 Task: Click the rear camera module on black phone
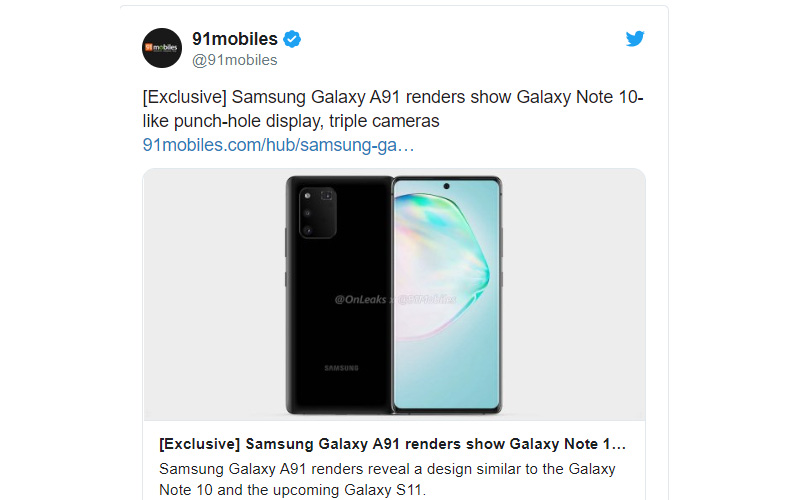click(317, 213)
